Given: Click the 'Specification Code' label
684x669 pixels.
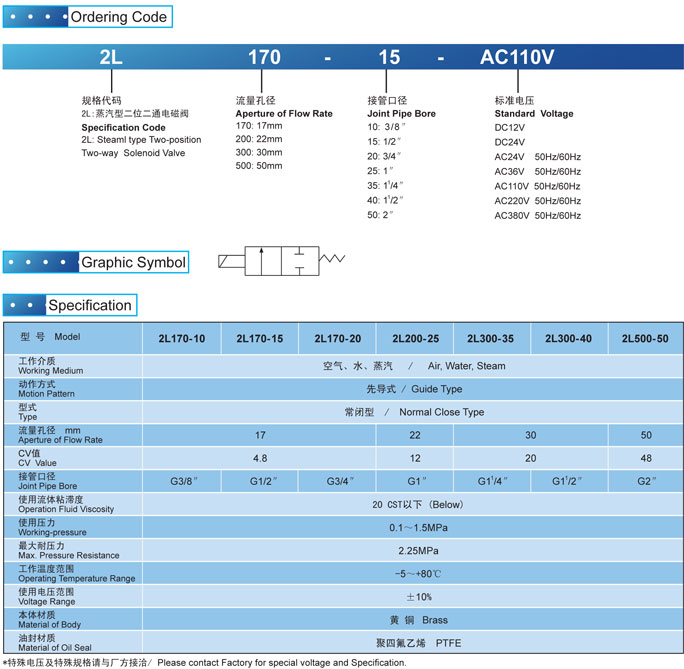Looking at the screenshot, I should [123, 127].
